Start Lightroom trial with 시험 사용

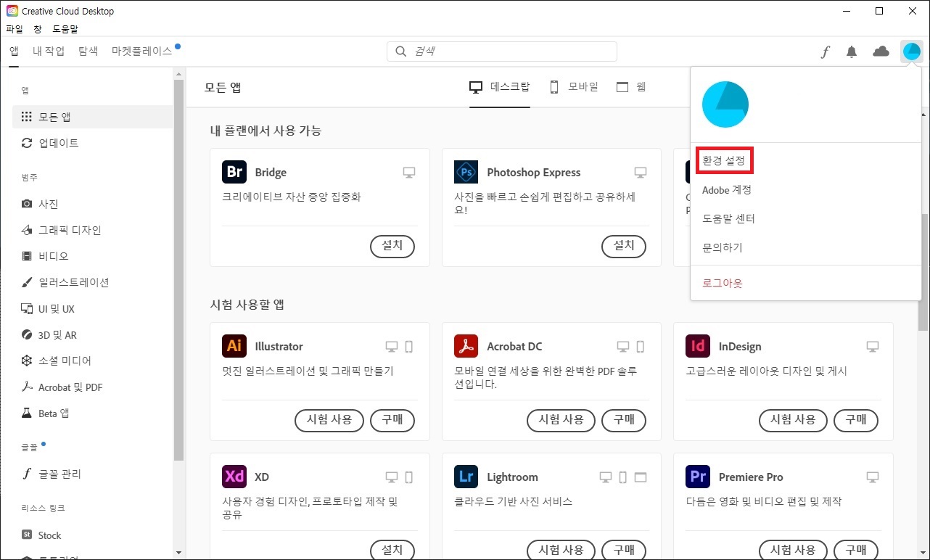click(561, 549)
